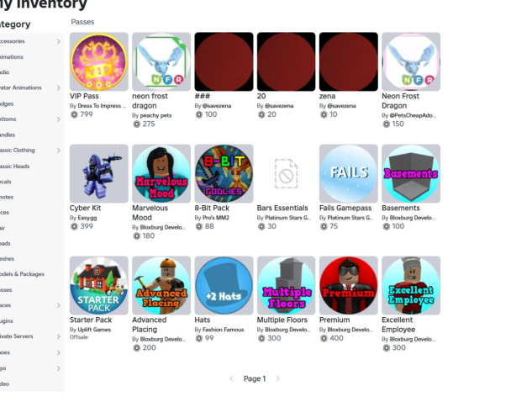Click the broken Bars Essentials placeholder image
532x402 pixels.
[286, 173]
